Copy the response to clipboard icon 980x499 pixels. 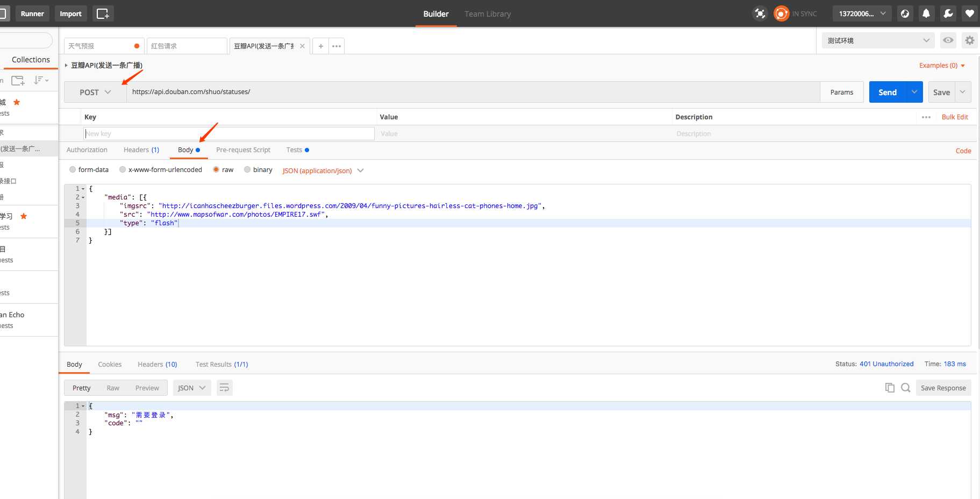point(890,388)
